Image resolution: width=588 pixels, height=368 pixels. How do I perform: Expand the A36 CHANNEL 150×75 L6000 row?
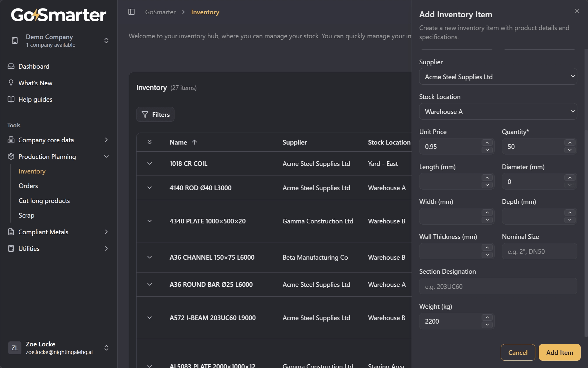click(x=150, y=257)
